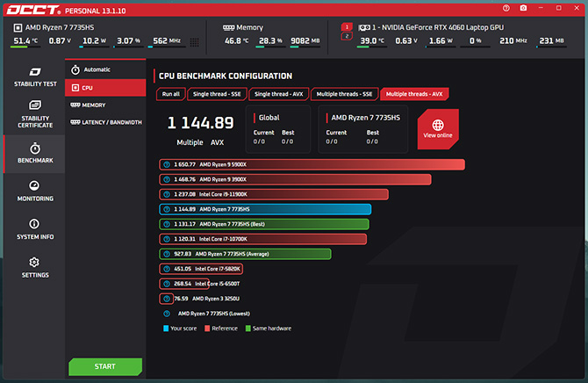Screen dimensions: 588x383
Task: Open the Stability Certificate section
Action: [x=35, y=114]
